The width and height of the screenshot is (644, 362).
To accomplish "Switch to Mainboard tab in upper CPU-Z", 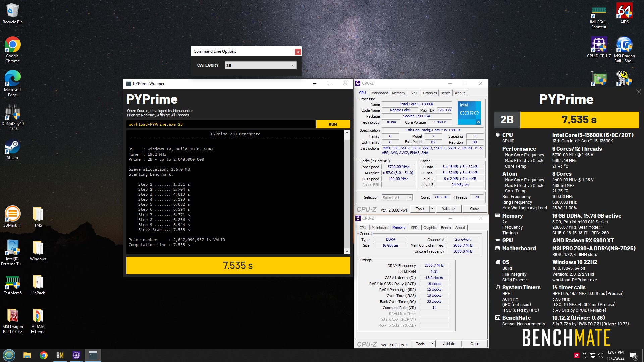I will click(x=380, y=93).
